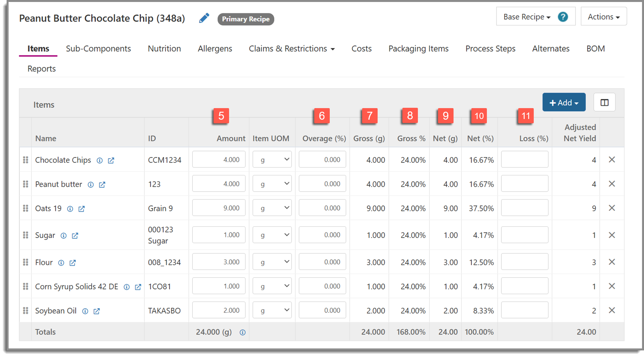The height and width of the screenshot is (357, 644).
Task: Open UOM dropdown for Corn Syrup Solids
Action: (272, 286)
